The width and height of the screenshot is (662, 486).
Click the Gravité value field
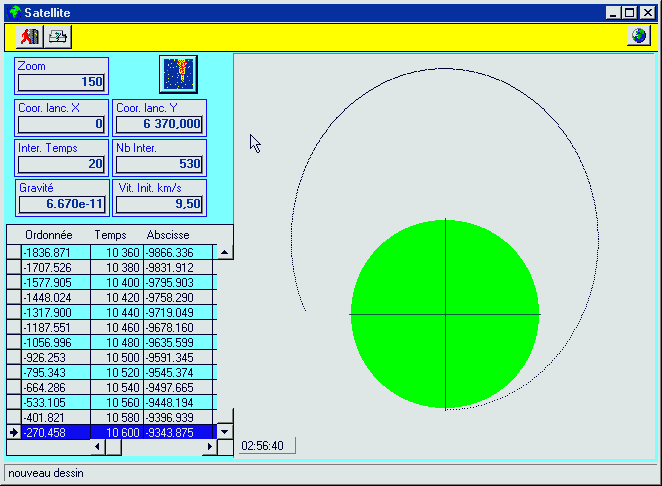(x=62, y=204)
